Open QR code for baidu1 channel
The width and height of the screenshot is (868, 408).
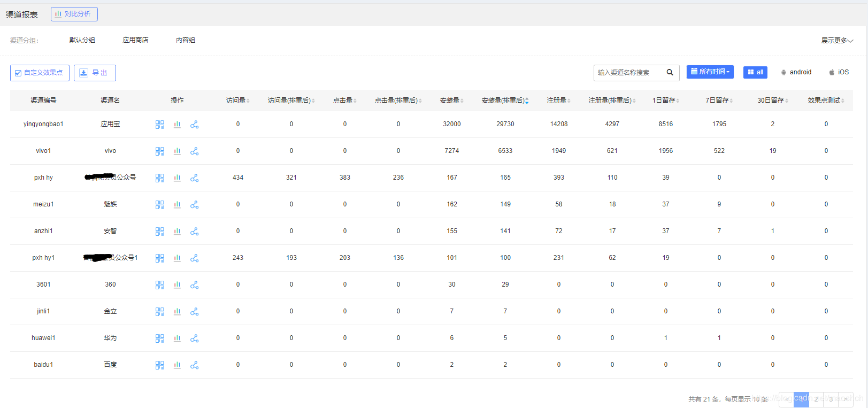[159, 365]
